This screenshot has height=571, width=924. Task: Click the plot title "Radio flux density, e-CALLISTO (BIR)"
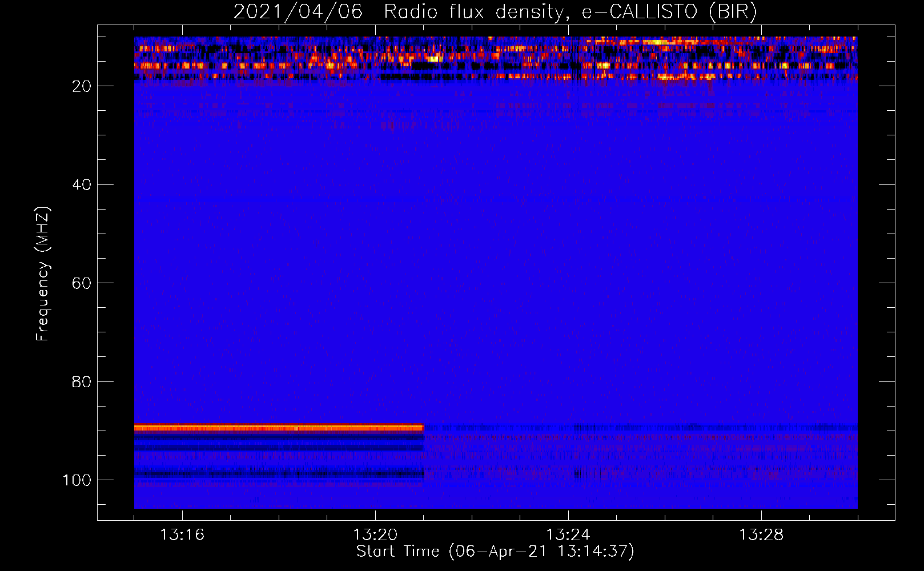click(x=571, y=11)
